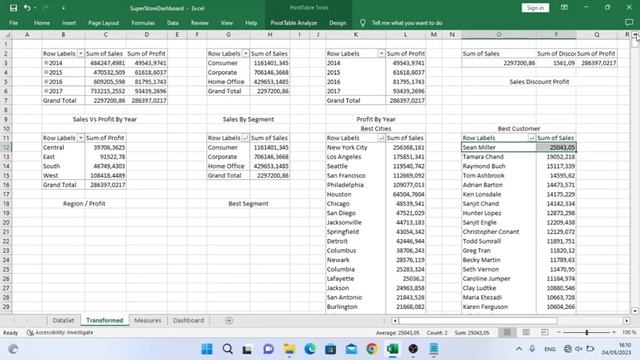The width and height of the screenshot is (640, 360).
Task: Click row header 12
Action: coord(6,147)
